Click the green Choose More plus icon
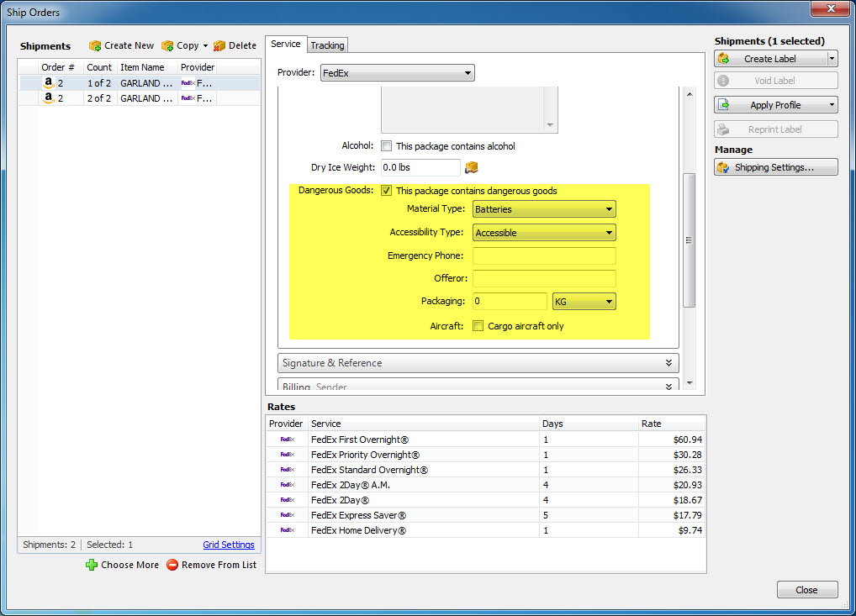856x616 pixels. pos(92,565)
